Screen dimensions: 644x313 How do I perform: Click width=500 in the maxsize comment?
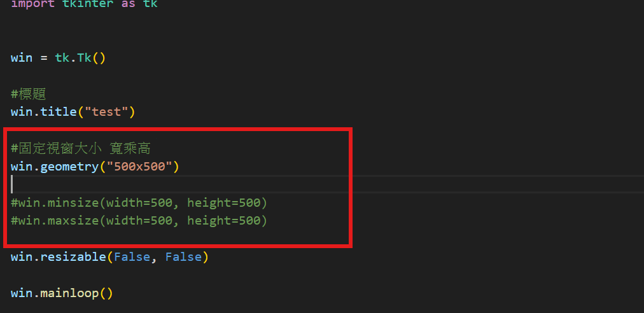tap(139, 221)
